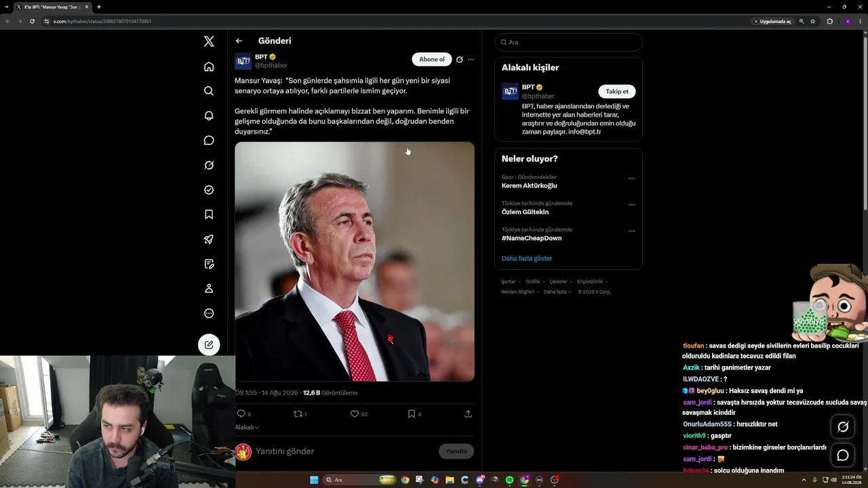
Task: Reply to the post via comment icon
Action: [x=241, y=413]
